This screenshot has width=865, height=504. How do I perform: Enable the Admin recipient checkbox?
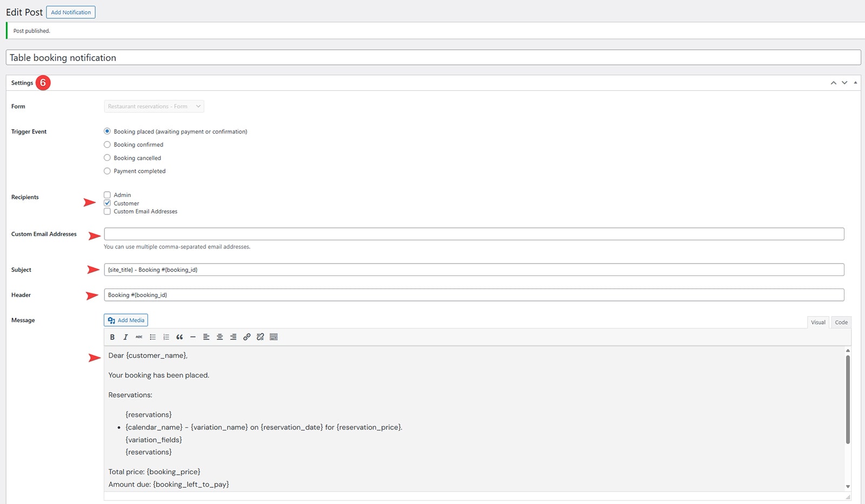coord(107,195)
